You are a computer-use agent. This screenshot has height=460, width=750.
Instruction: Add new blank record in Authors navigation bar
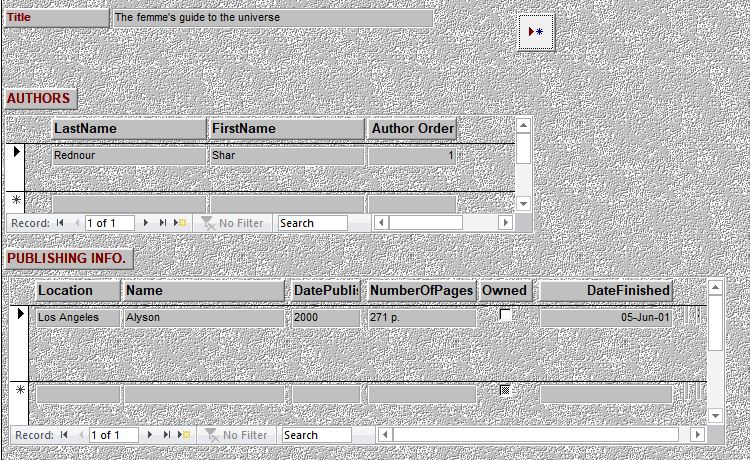tap(181, 223)
